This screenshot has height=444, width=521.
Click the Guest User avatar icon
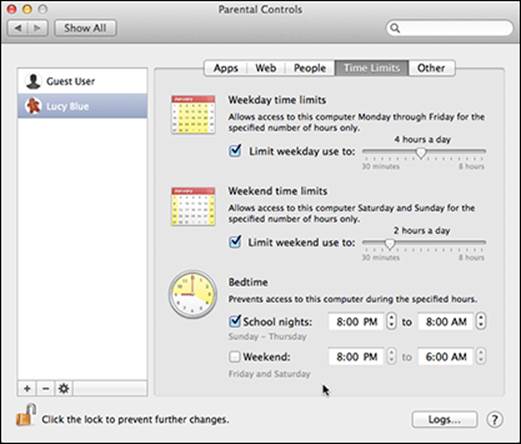coord(33,81)
